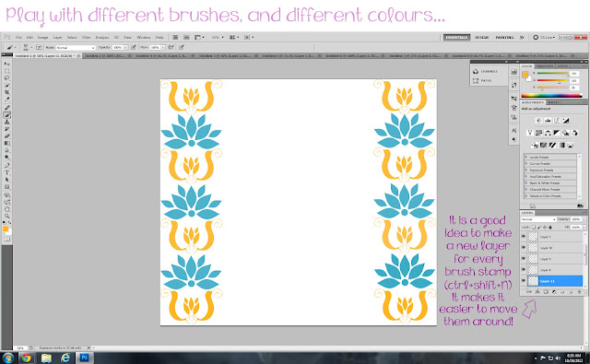Open Chrome from the Windows taskbar
This screenshot has height=364, width=590.
click(27, 358)
